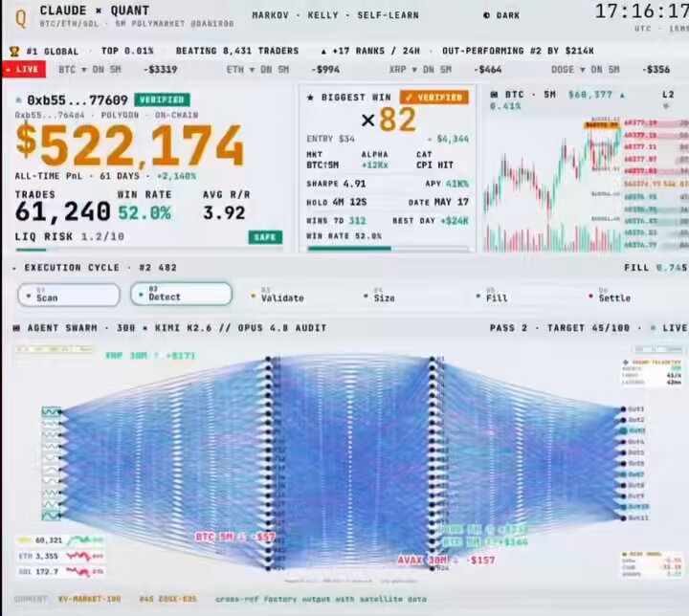The image size is (689, 616).
Task: Click the large green 52.0% win rate
Action: click(144, 213)
